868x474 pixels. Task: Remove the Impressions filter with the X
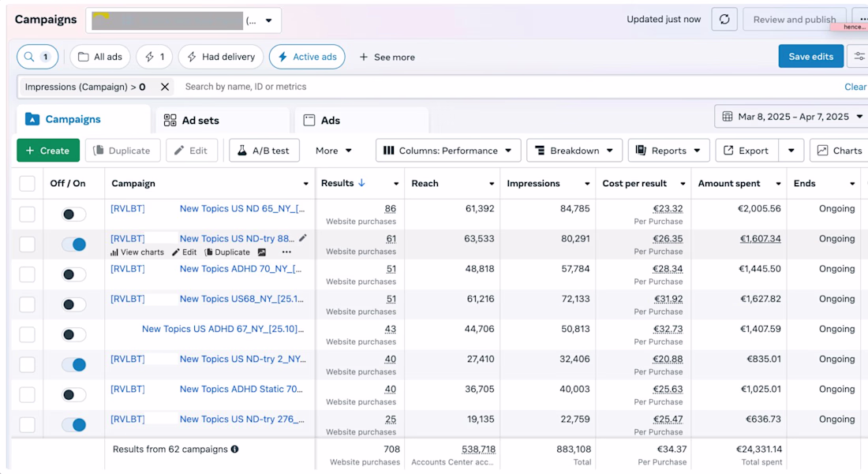coord(164,87)
